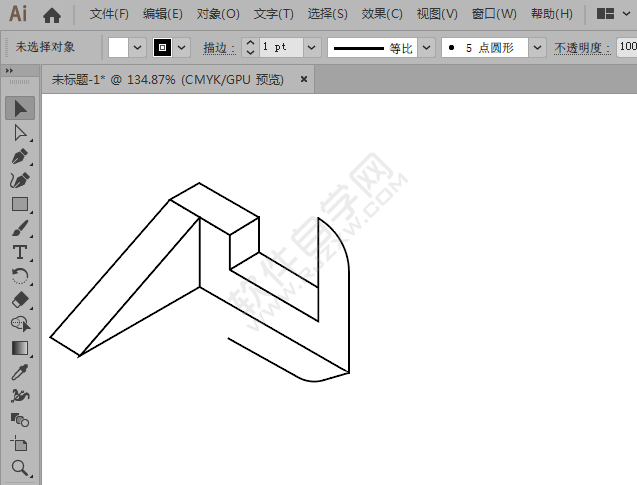Open the 效果(C) menu
Viewport: 637px width, 485px height.
coord(382,14)
